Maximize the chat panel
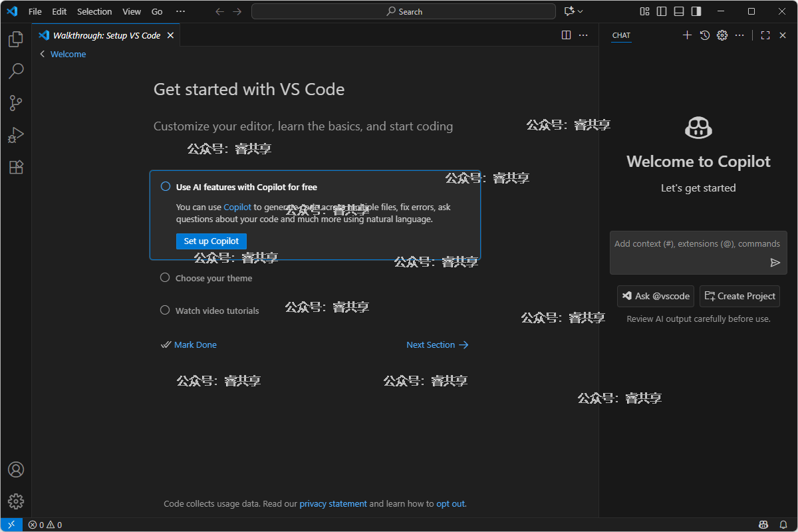This screenshot has height=532, width=798. [x=765, y=35]
